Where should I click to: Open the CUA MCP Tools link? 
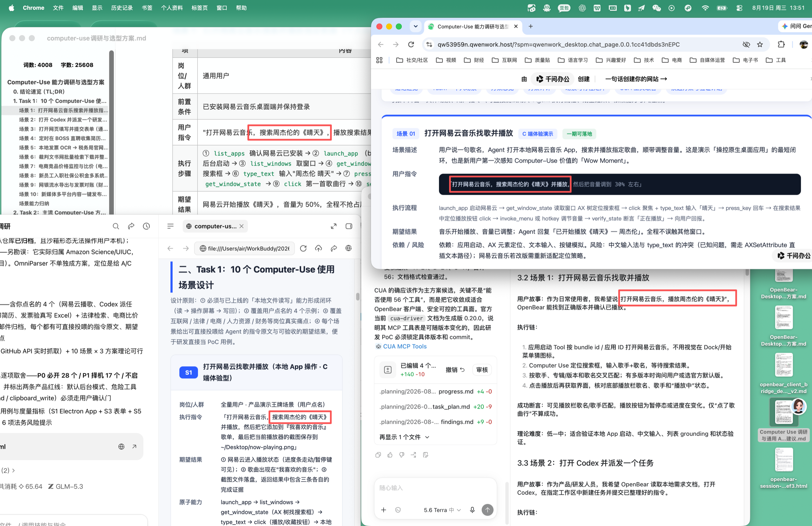click(405, 346)
